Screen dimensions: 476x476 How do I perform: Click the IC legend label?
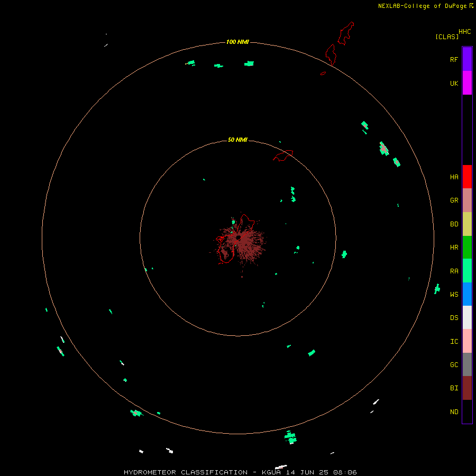click(x=454, y=342)
